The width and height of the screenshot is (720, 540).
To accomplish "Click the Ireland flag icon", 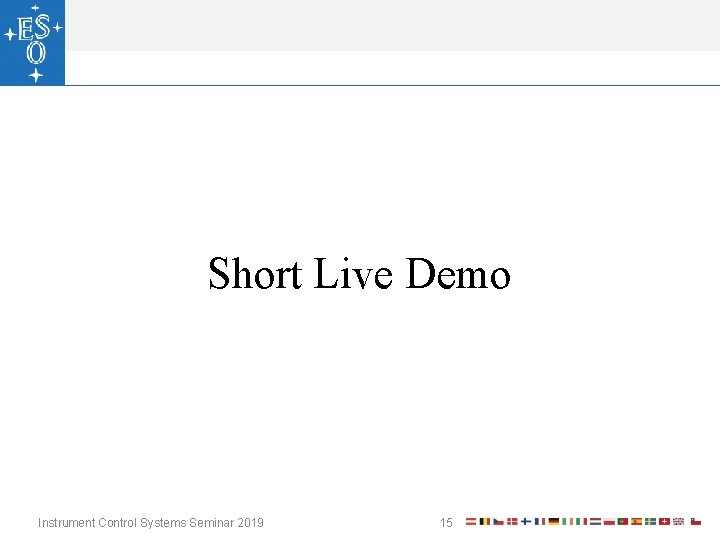I will [x=568, y=521].
